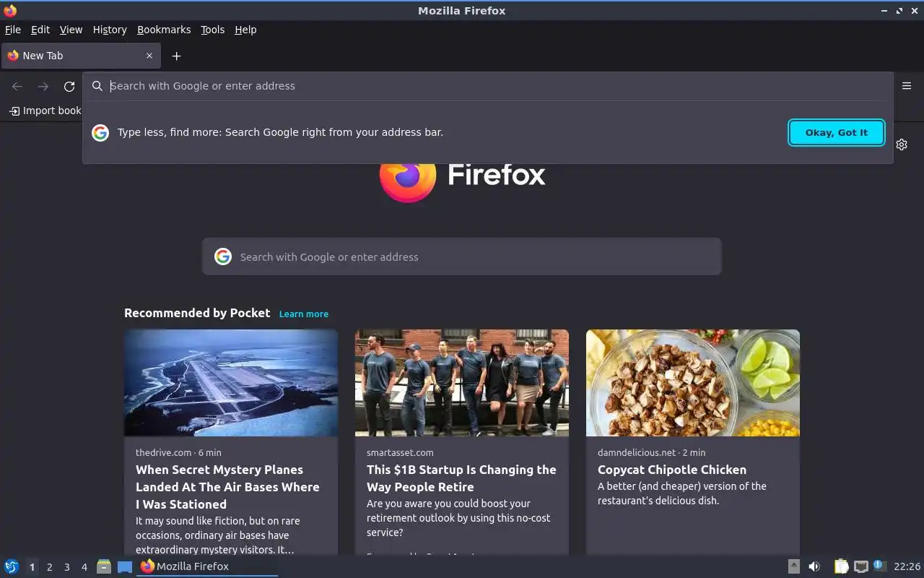Click the Firefox logo on the page
The image size is (924, 578).
[x=408, y=178]
